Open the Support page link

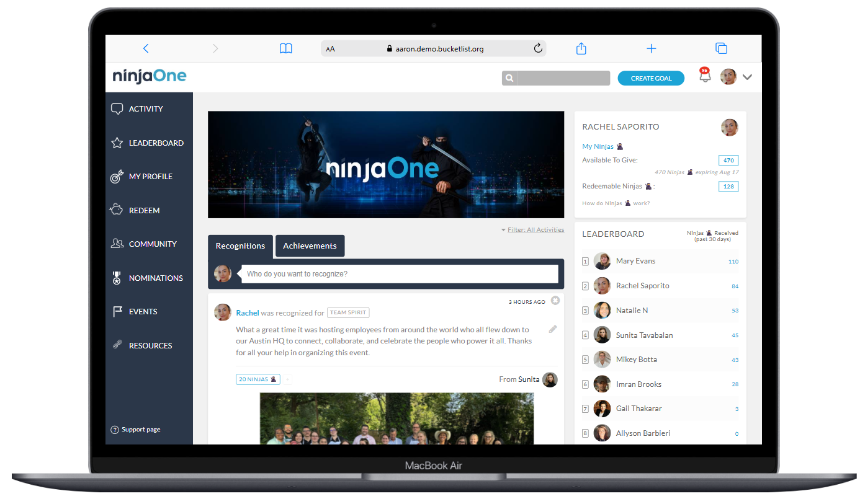[x=135, y=430]
